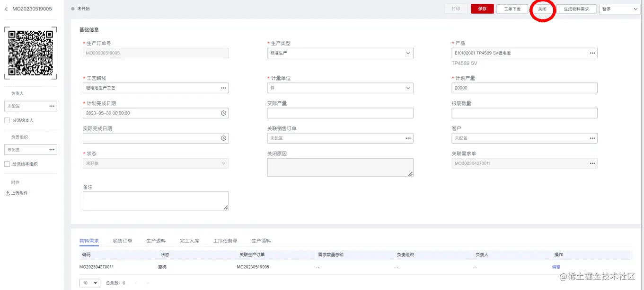Click into the 关闭原因 text area
The width and height of the screenshot is (644, 290).
click(x=340, y=168)
